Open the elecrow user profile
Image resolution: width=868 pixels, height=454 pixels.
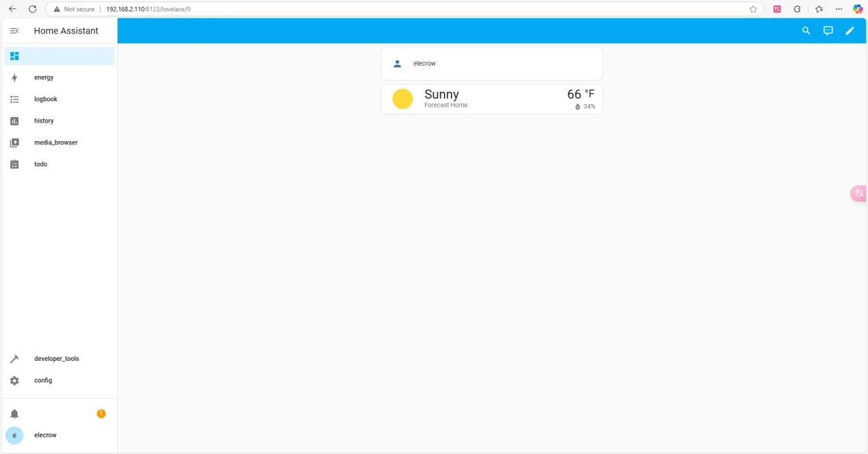[45, 436]
